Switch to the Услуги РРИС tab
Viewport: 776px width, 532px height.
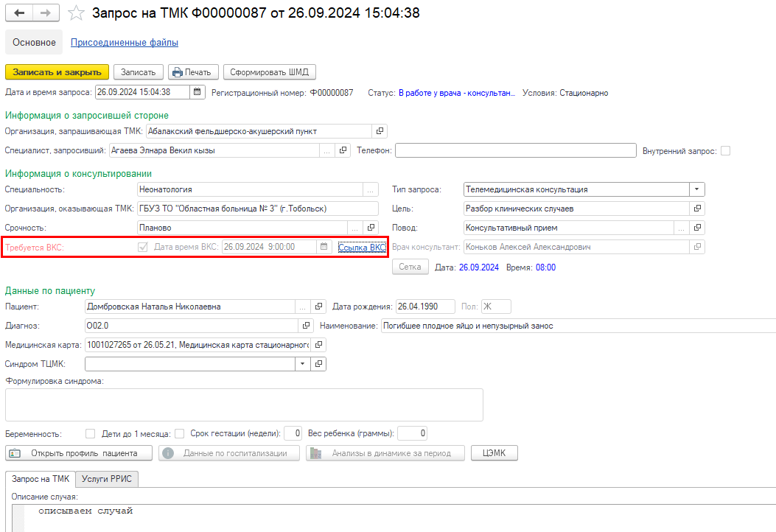click(108, 479)
